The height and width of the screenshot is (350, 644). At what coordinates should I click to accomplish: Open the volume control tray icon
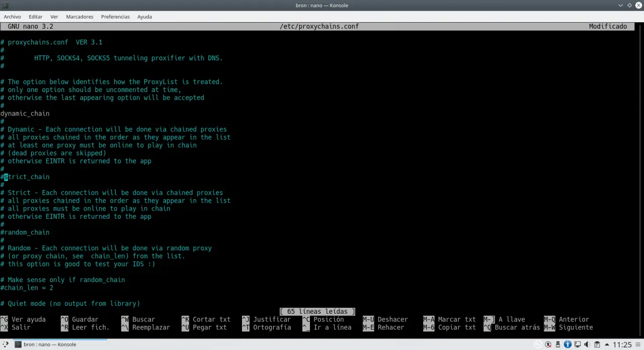coord(587,344)
